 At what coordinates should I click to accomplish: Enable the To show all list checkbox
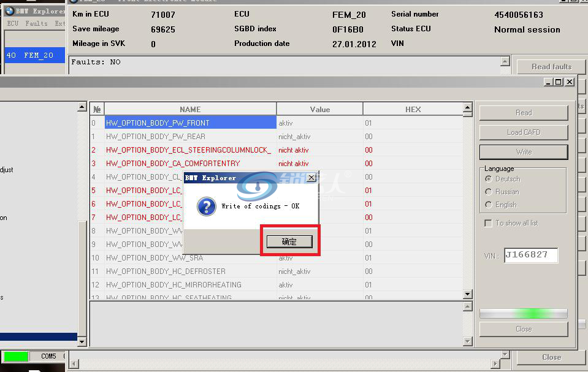tap(488, 223)
